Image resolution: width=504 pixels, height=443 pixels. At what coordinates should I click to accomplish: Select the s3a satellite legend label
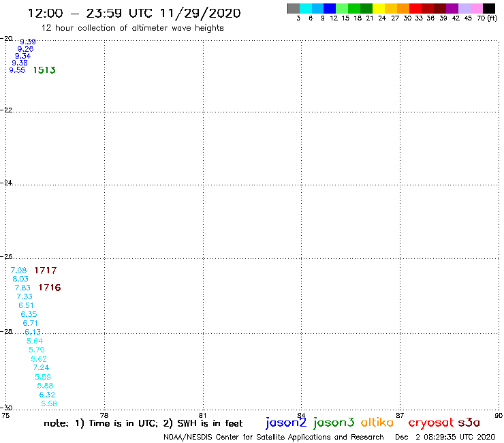469,423
